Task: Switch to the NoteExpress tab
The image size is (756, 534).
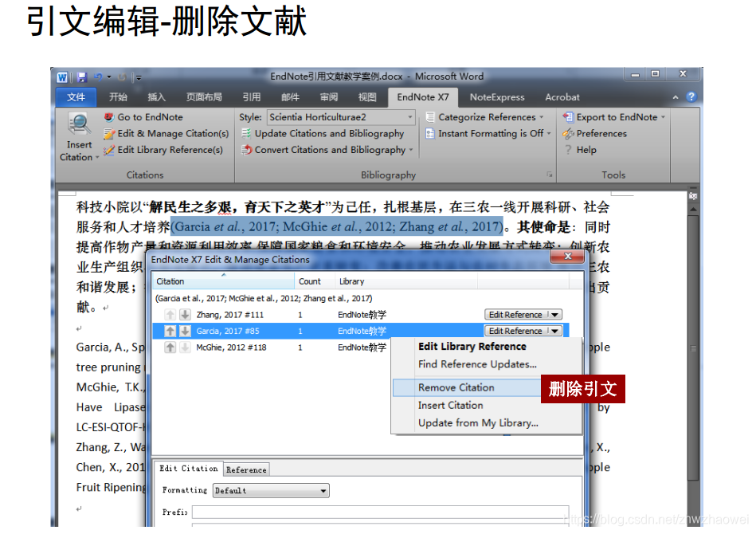Action: coord(497,97)
